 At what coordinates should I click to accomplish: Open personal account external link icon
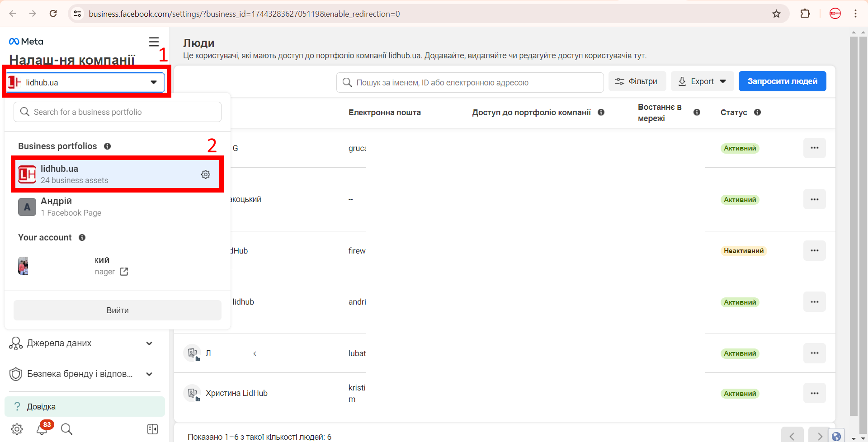click(x=124, y=272)
